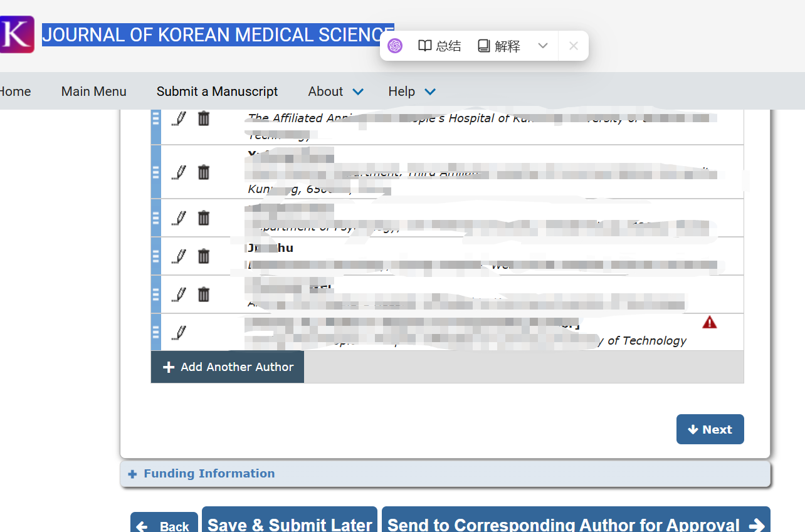Open the Help dropdown menu

point(412,91)
